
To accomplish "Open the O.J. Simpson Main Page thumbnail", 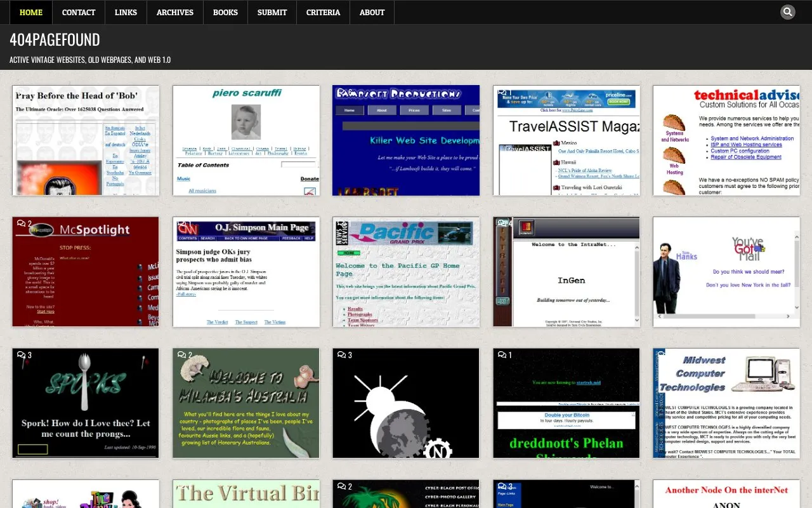I will (246, 272).
